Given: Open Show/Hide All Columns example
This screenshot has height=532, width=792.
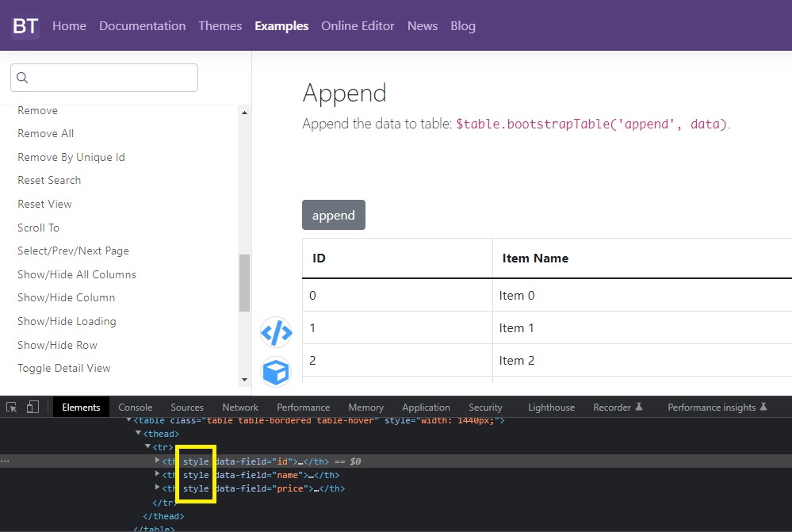Looking at the screenshot, I should point(77,274).
